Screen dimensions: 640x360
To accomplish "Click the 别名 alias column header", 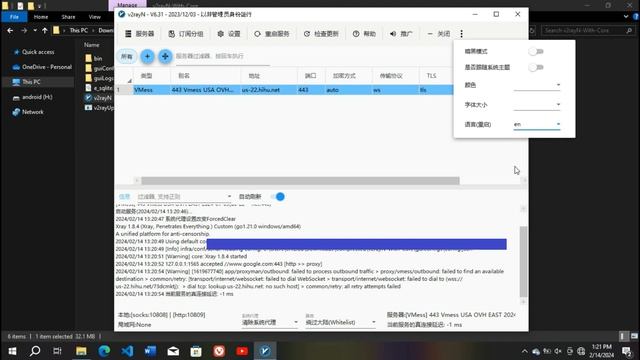I will pos(184,76).
